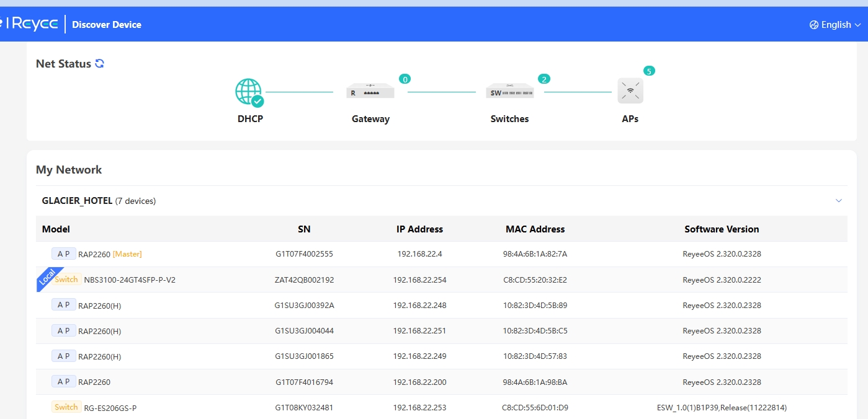Click the GLACIER_HOTEL network name
The image size is (868, 419).
coord(78,201)
